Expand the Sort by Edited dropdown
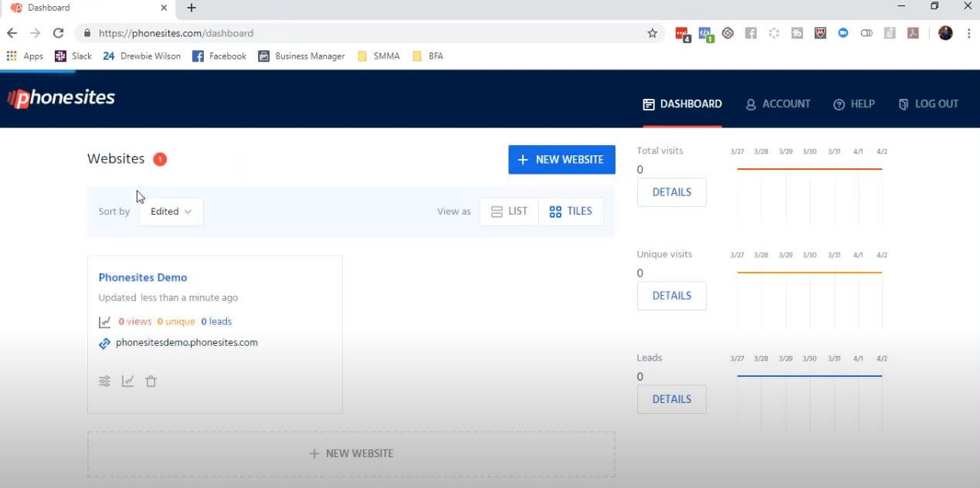This screenshot has width=980, height=488. (171, 212)
